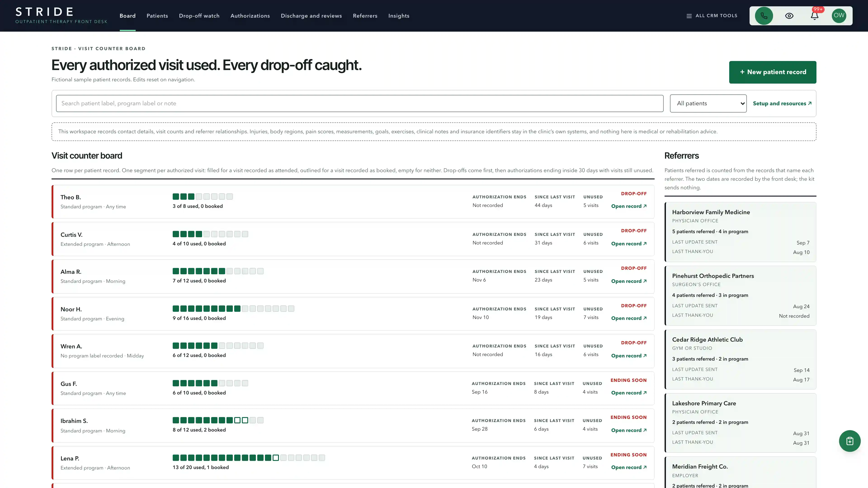
Task: Open record for Noor H.
Action: point(629,318)
